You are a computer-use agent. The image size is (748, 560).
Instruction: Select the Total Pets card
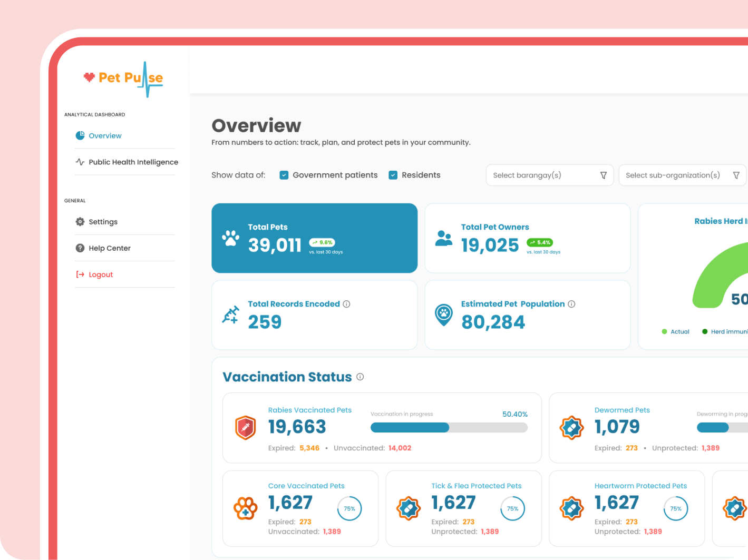[x=315, y=238]
